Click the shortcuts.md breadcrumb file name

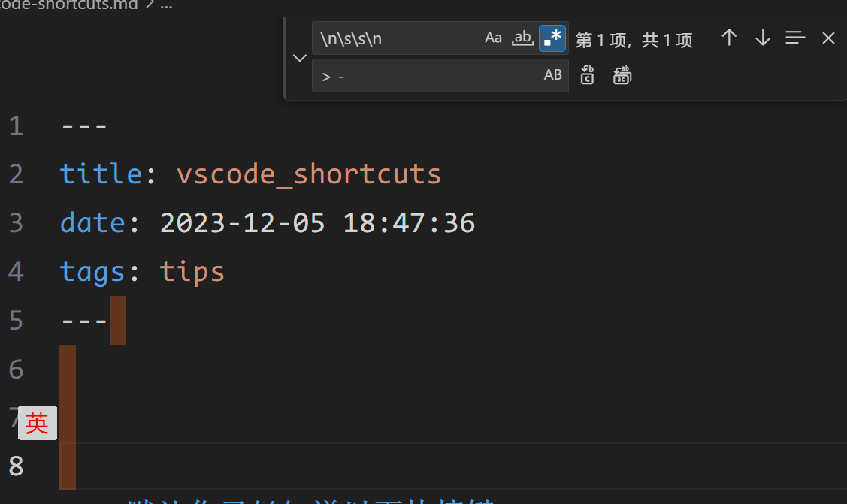(x=69, y=5)
